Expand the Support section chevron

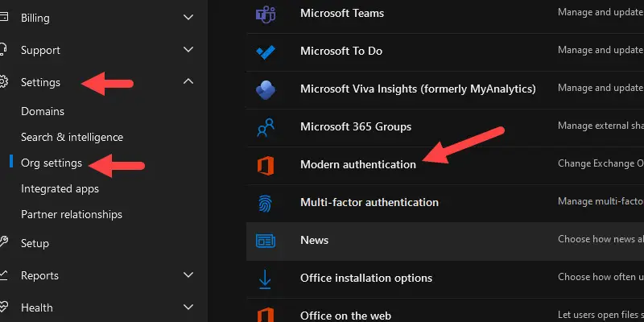pos(188,49)
